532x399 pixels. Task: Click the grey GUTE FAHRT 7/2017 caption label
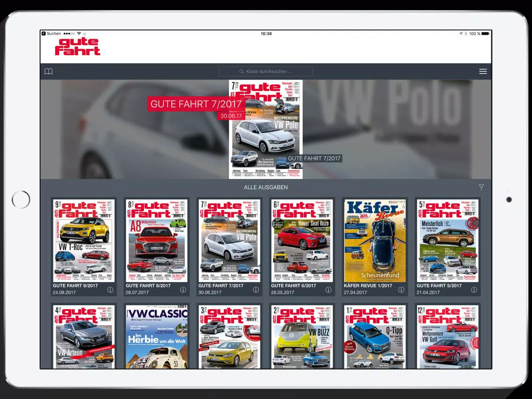point(314,158)
